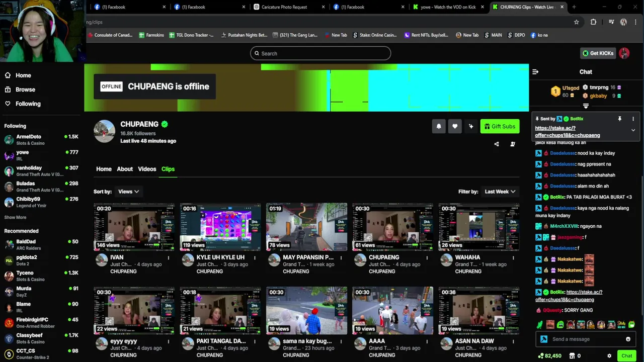
Task: Open the emoji picker in message box
Action: [x=628, y=339]
